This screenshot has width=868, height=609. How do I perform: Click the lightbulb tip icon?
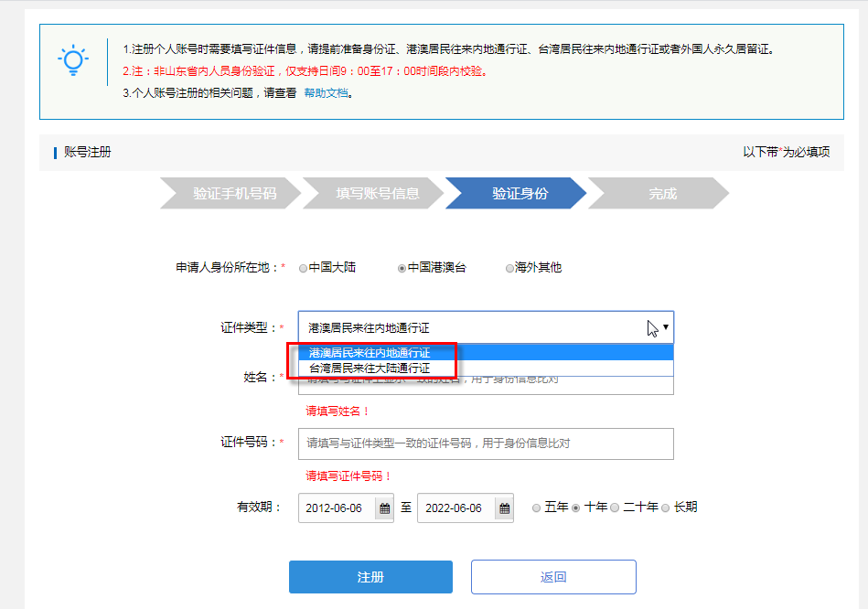[x=73, y=60]
